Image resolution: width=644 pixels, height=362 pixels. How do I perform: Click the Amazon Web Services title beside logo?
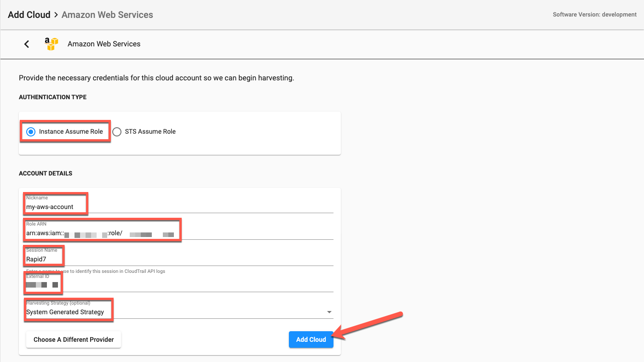(x=104, y=44)
